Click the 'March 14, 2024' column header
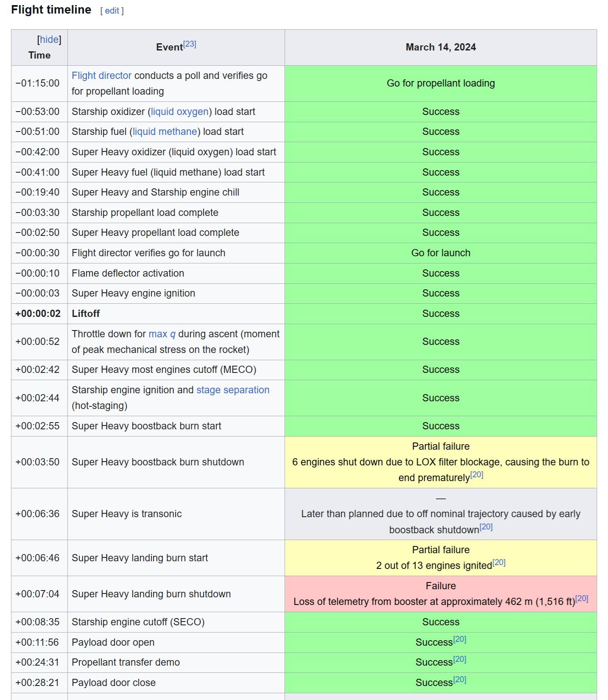This screenshot has height=700, width=608. tap(441, 47)
